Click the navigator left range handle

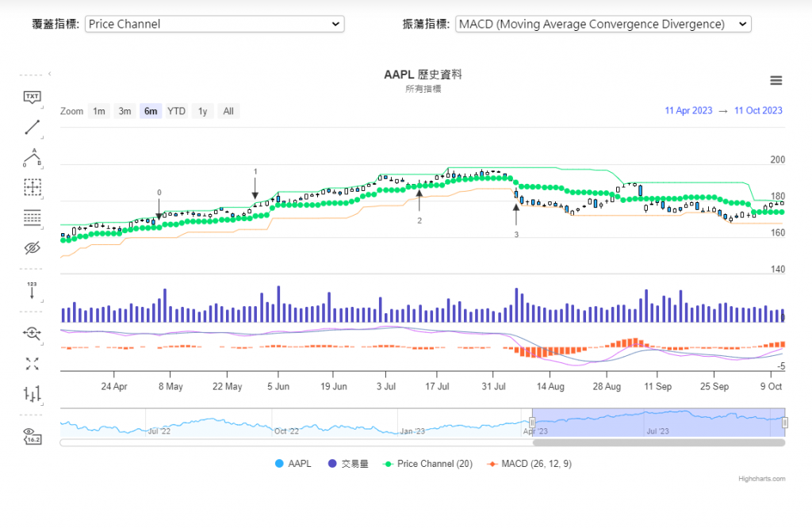click(532, 423)
